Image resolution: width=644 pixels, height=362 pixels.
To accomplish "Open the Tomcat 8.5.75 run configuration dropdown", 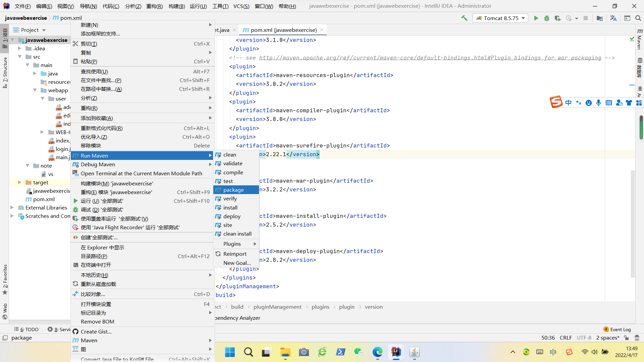I will 500,18.
